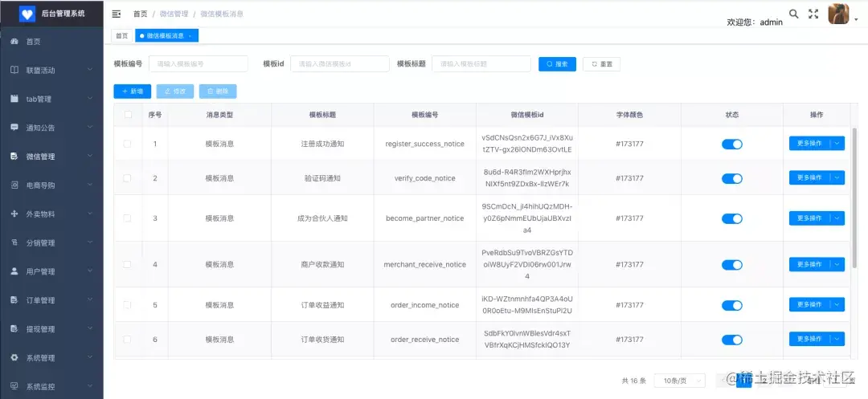
Task: Select the 微信模板消息 page tab
Action: pos(165,36)
